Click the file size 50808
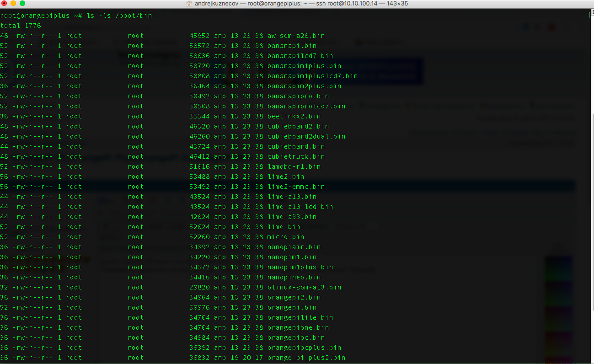 pyautogui.click(x=199, y=76)
